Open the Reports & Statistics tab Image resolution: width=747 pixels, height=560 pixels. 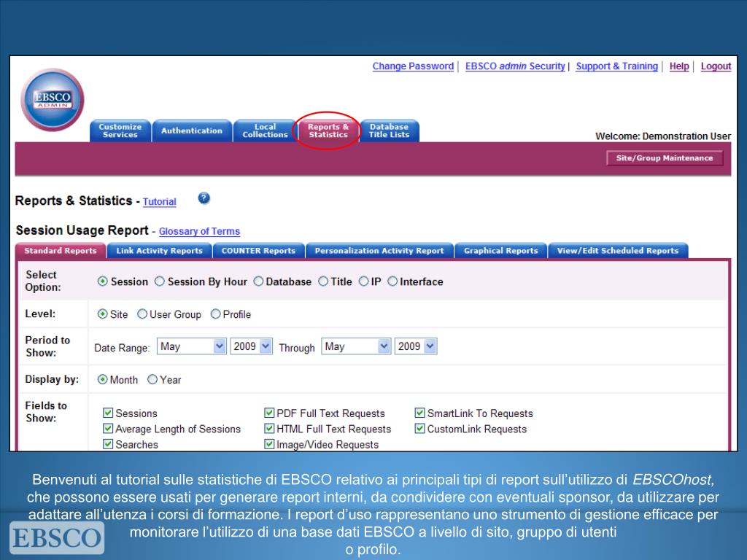(328, 131)
